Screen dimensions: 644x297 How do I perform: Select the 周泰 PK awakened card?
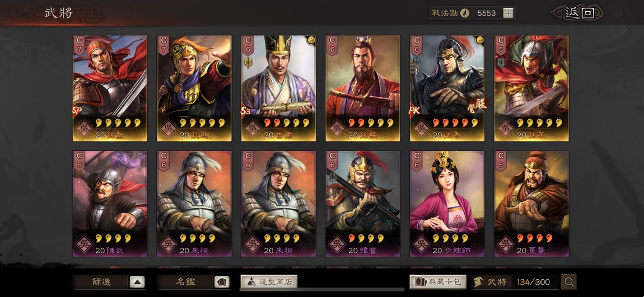tap(447, 88)
